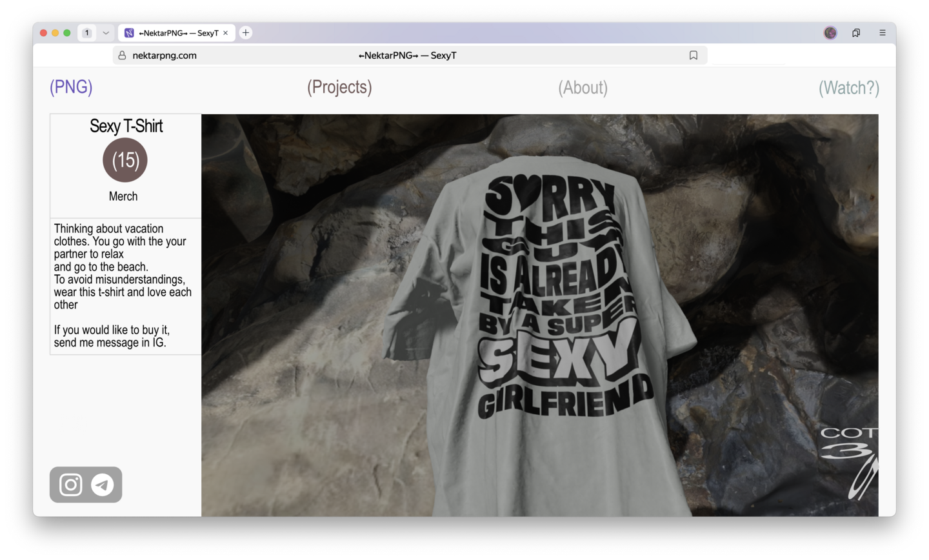Click the page title text in address bar

click(408, 55)
